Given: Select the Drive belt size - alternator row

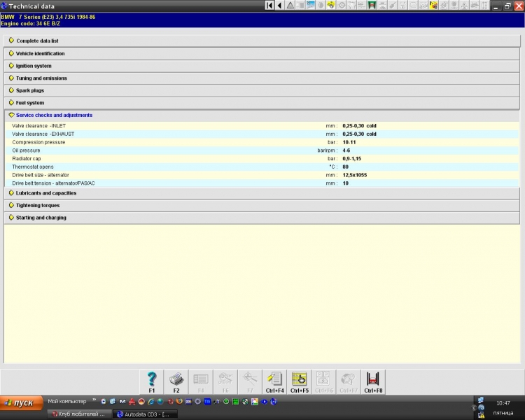Looking at the screenshot, I should click(262, 175).
